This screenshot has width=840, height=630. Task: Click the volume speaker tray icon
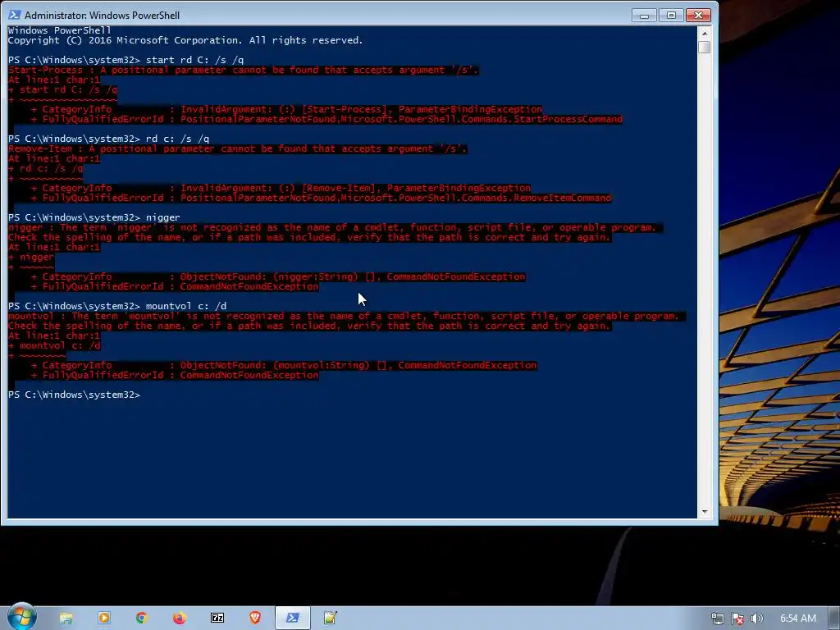tap(757, 619)
